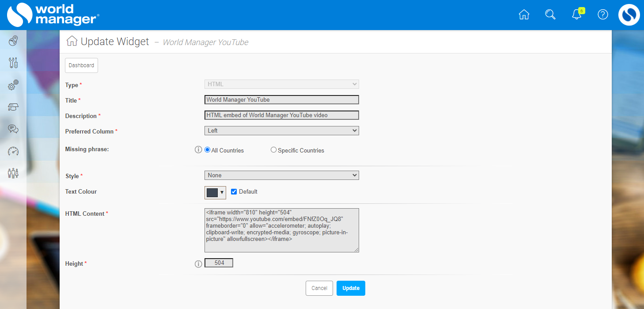Pick a colour from the Text Colour swatch
The image size is (644, 309).
click(211, 192)
